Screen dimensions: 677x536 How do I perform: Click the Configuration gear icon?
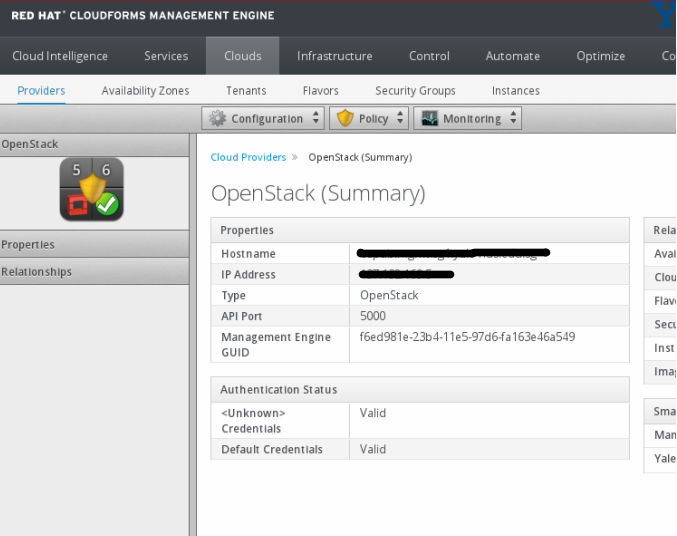click(x=217, y=118)
